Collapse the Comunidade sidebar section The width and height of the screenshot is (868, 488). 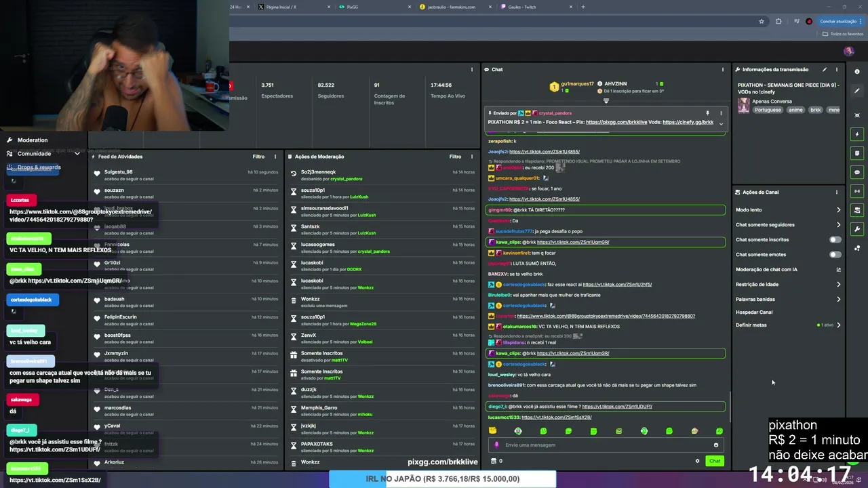coord(77,154)
